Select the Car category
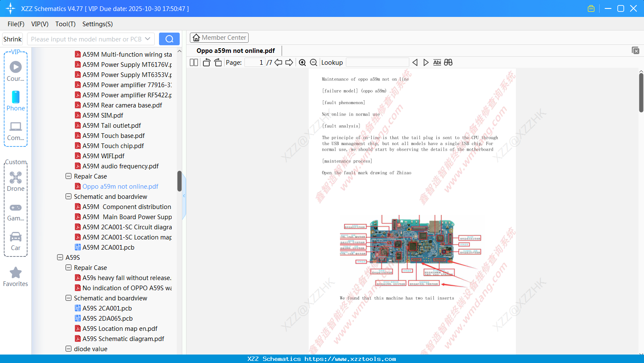The height and width of the screenshot is (363, 644). [16, 241]
